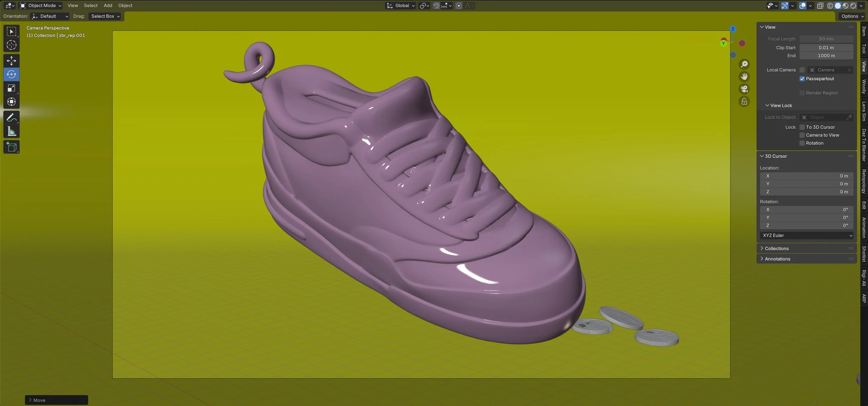Click the Clip Start value field
The height and width of the screenshot is (406, 868).
(826, 48)
